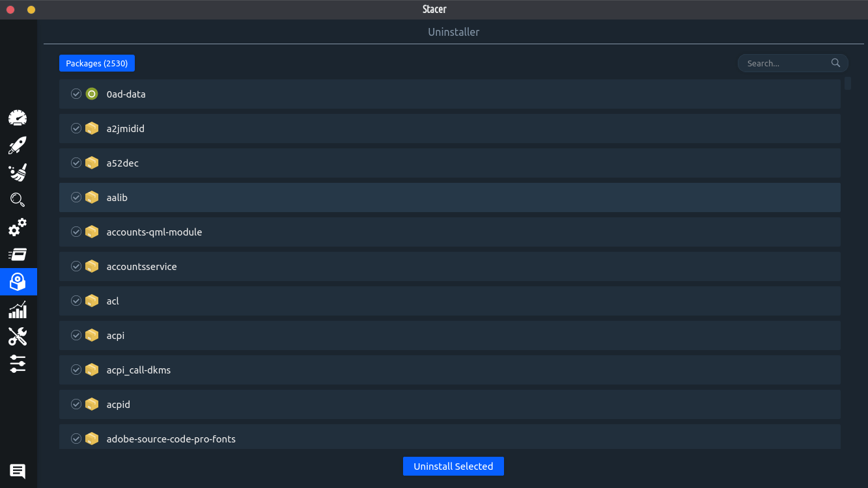The height and width of the screenshot is (488, 868).
Task: Open Processes icon in sidebar
Action: coord(18,254)
